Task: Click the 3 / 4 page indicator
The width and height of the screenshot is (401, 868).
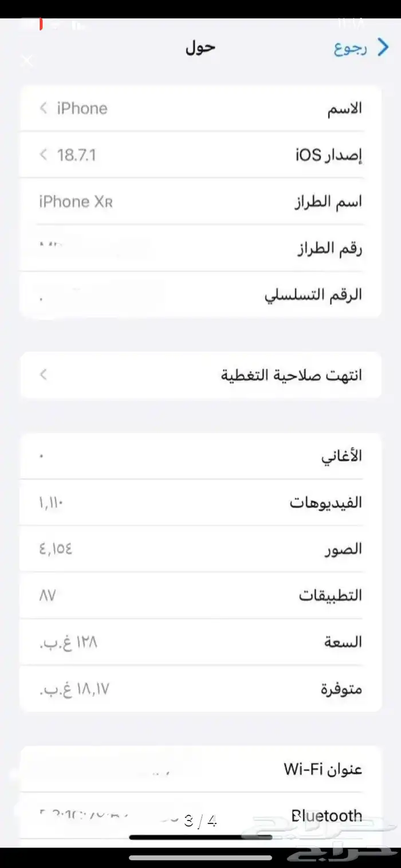Action: (200, 821)
